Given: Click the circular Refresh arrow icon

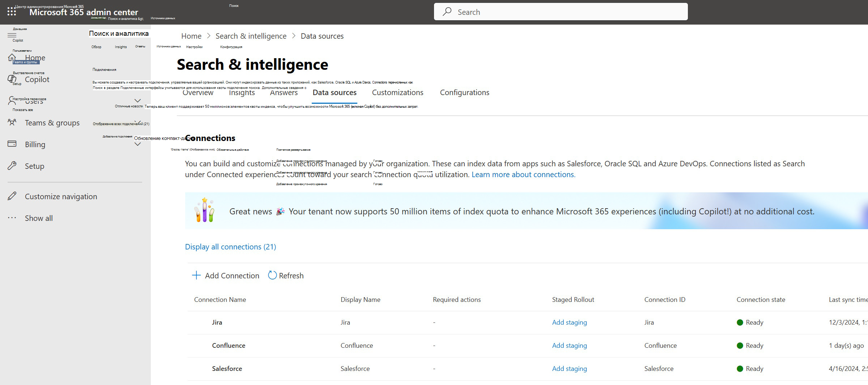Looking at the screenshot, I should (272, 275).
